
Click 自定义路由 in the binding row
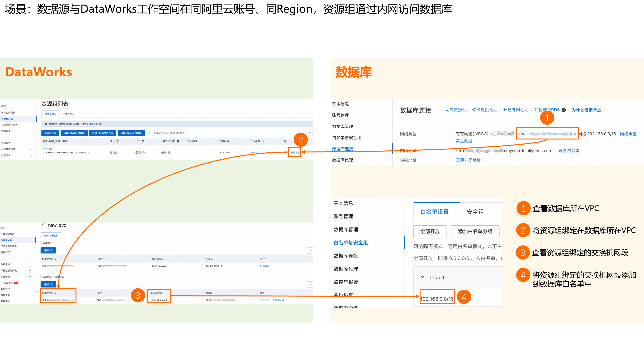click(278, 300)
